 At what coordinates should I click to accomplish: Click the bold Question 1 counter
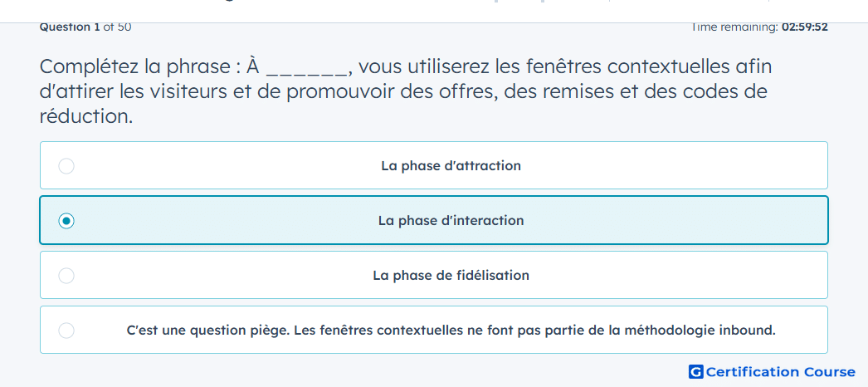(x=71, y=27)
